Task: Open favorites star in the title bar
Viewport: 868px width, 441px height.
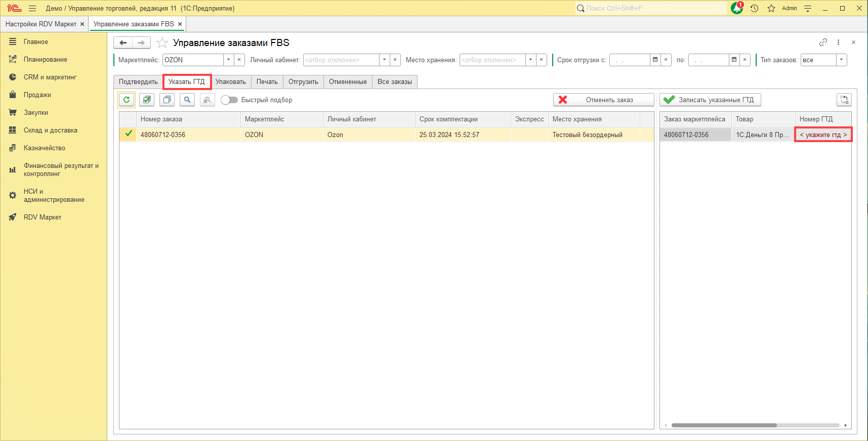Action: coord(771,8)
